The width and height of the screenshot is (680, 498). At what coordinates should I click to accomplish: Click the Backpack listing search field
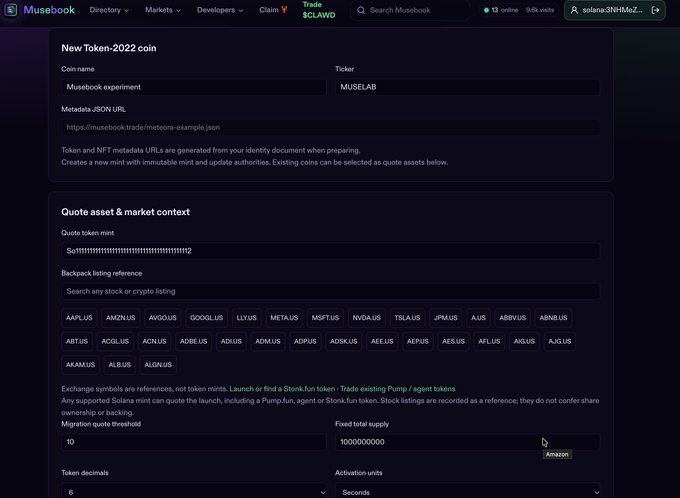pos(330,292)
